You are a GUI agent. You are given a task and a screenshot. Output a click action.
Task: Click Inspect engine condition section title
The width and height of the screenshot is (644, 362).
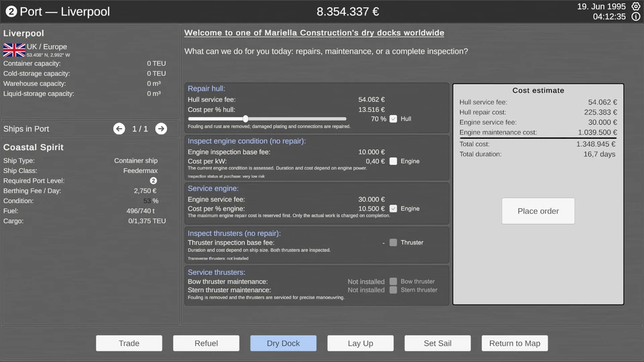click(246, 141)
